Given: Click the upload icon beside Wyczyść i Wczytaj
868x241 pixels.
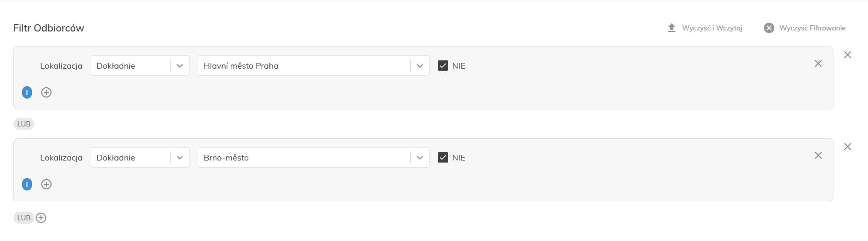Looking at the screenshot, I should pyautogui.click(x=672, y=28).
